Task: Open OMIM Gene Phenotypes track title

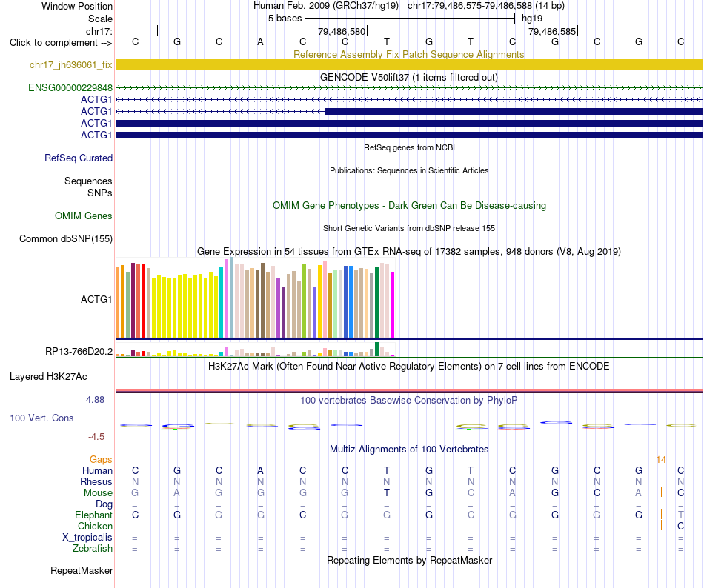Action: pos(409,205)
